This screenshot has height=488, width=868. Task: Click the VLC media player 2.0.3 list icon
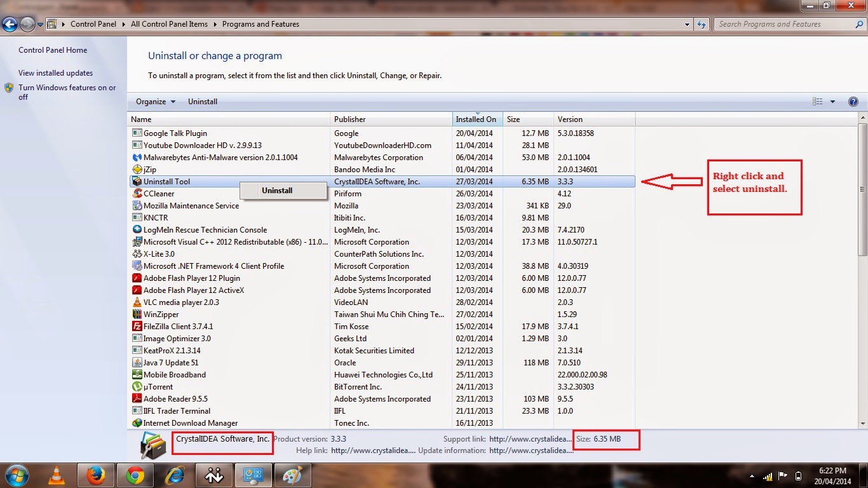(137, 302)
